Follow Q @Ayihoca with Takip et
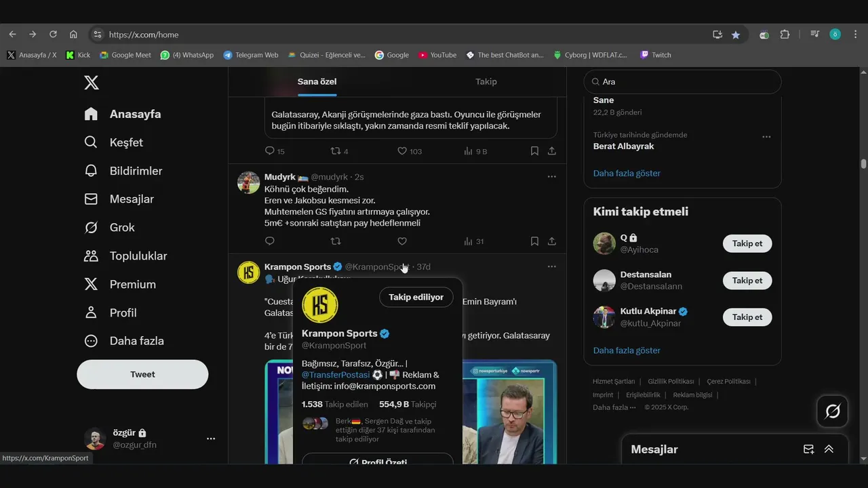868x488 pixels. point(747,243)
